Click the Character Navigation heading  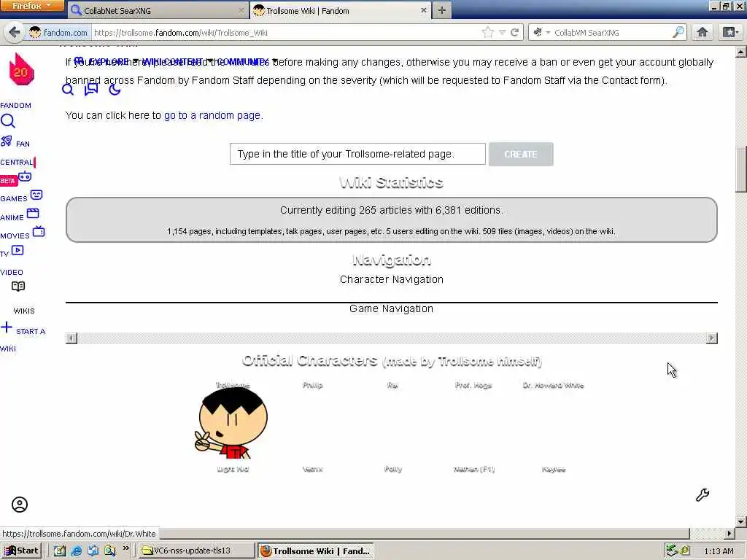click(392, 279)
